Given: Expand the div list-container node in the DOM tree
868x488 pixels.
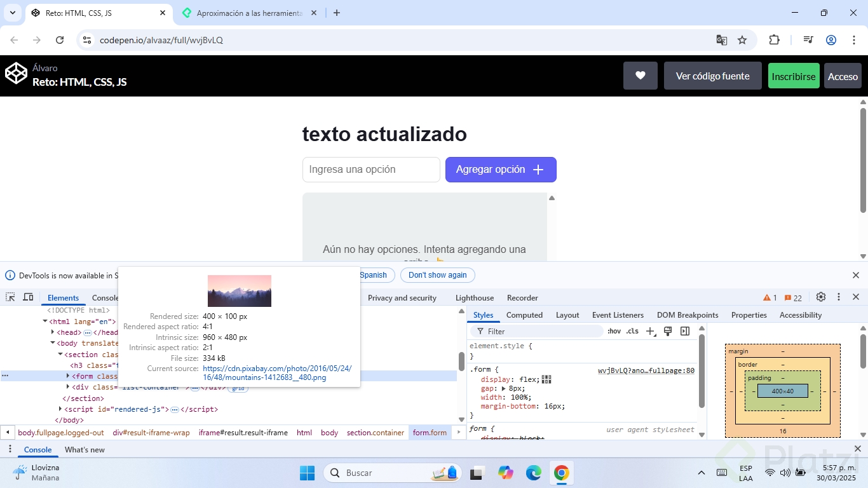Looking at the screenshot, I should click(x=68, y=387).
